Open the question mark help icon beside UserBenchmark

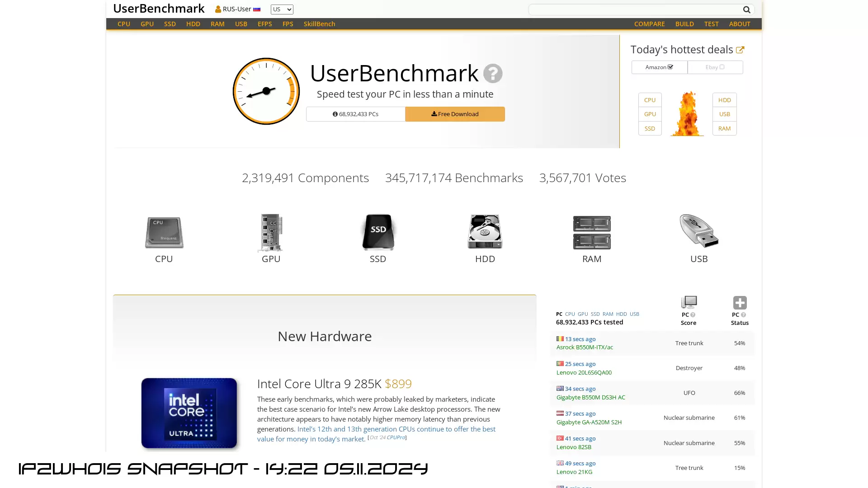click(x=493, y=73)
